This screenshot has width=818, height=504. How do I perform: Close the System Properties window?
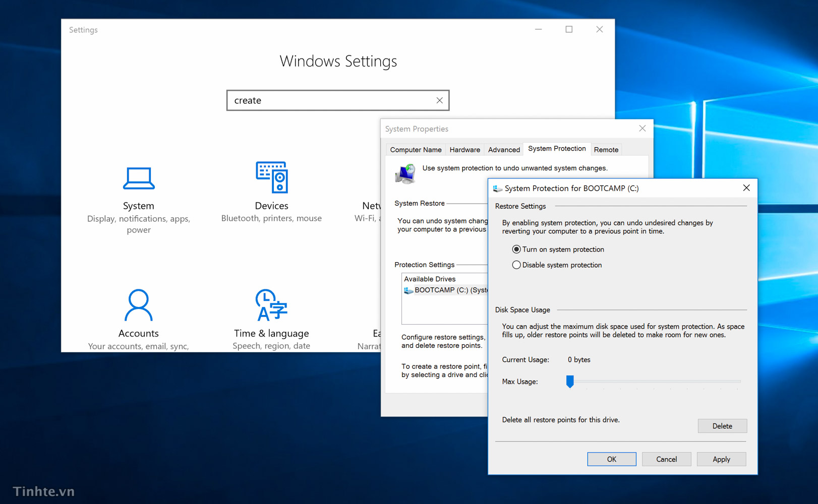coord(642,129)
